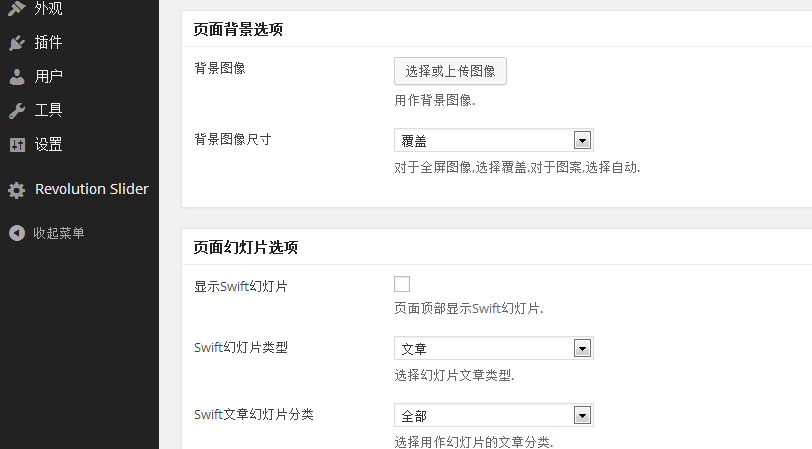
Task: Click the Settings sliders icon
Action: 17,145
